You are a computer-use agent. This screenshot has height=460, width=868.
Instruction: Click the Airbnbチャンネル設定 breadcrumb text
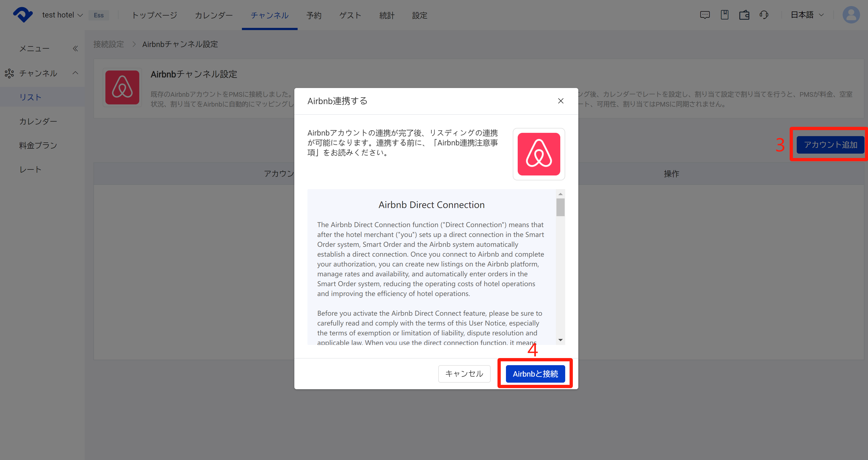click(180, 44)
